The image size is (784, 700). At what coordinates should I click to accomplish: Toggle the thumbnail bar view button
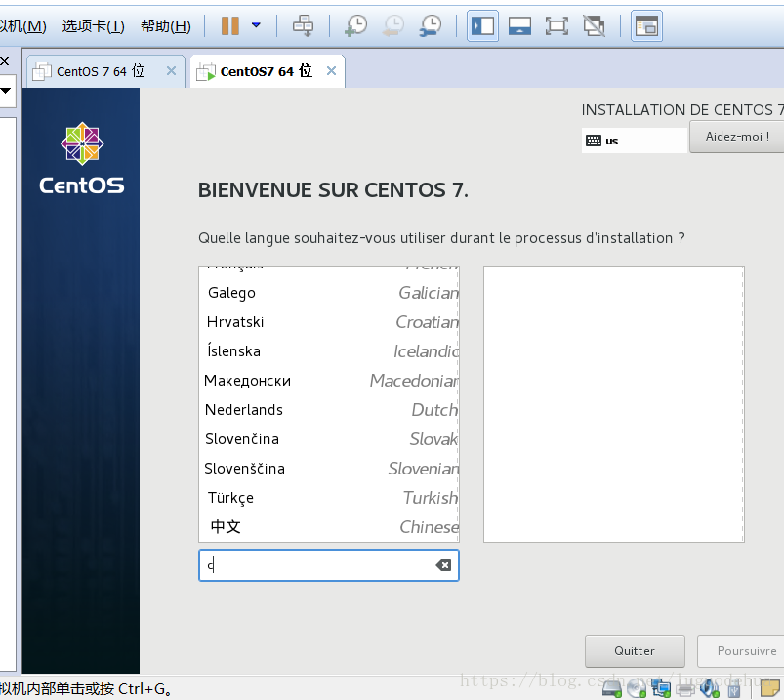519,26
